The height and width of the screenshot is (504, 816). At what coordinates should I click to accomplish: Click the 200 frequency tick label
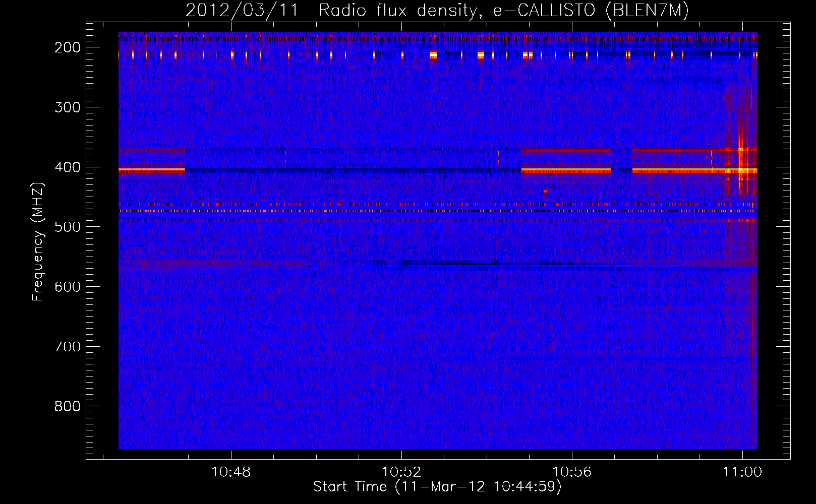click(x=68, y=47)
